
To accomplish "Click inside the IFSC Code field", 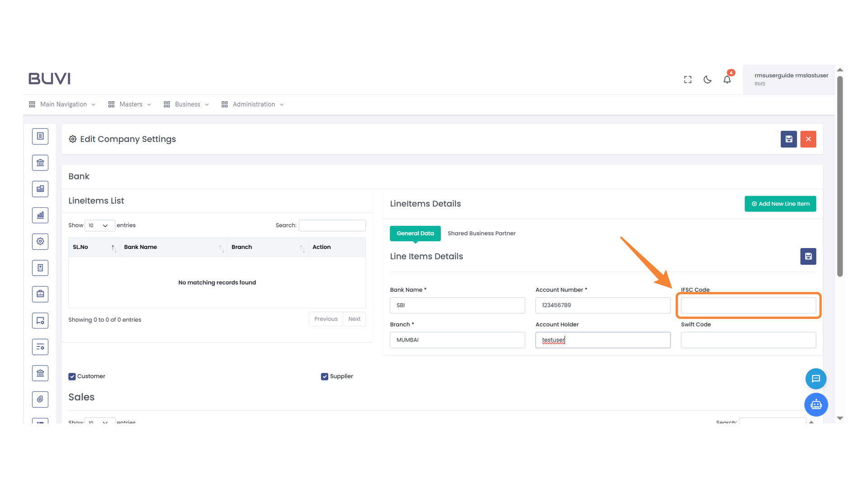I will click(748, 305).
